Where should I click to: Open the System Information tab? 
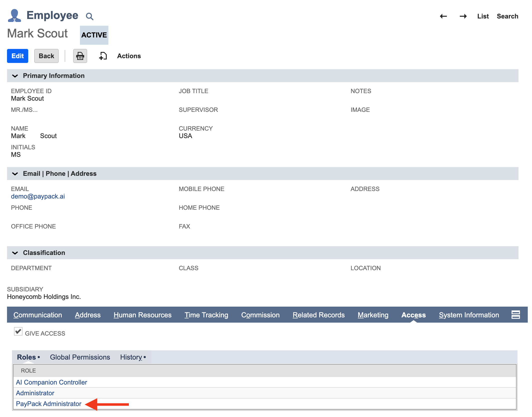click(469, 315)
